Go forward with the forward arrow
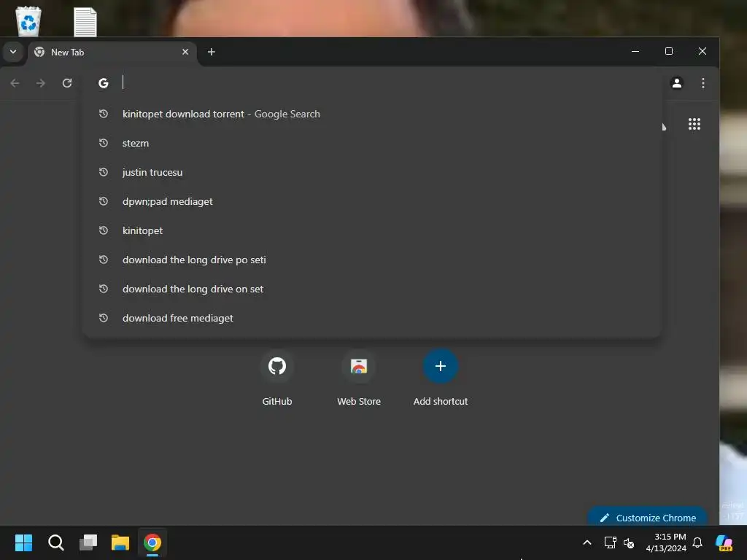The image size is (747, 560). (41, 83)
